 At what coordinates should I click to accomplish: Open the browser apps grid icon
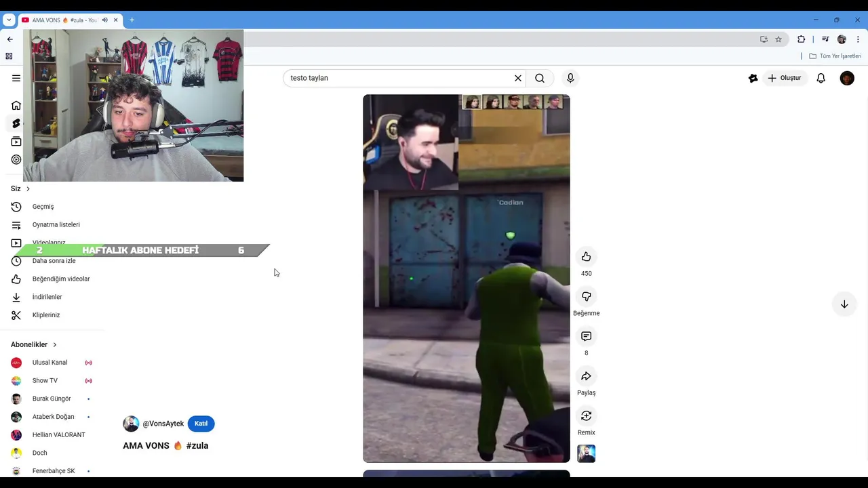click(x=9, y=56)
